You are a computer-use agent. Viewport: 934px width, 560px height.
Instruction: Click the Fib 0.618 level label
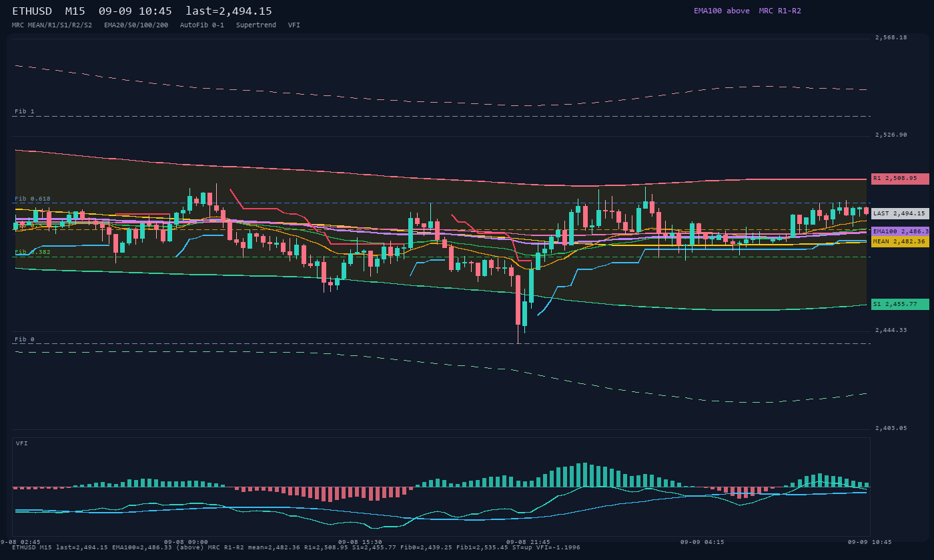pyautogui.click(x=33, y=199)
